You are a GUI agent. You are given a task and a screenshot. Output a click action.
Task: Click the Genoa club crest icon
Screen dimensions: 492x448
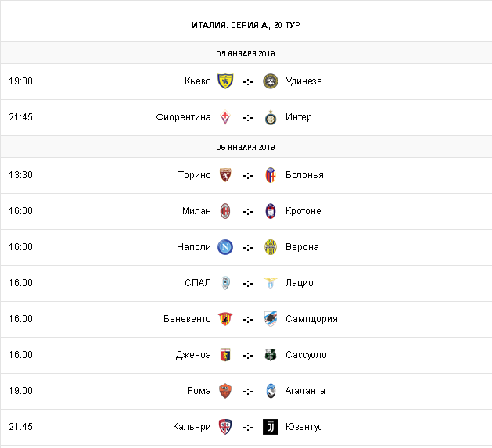tap(225, 355)
